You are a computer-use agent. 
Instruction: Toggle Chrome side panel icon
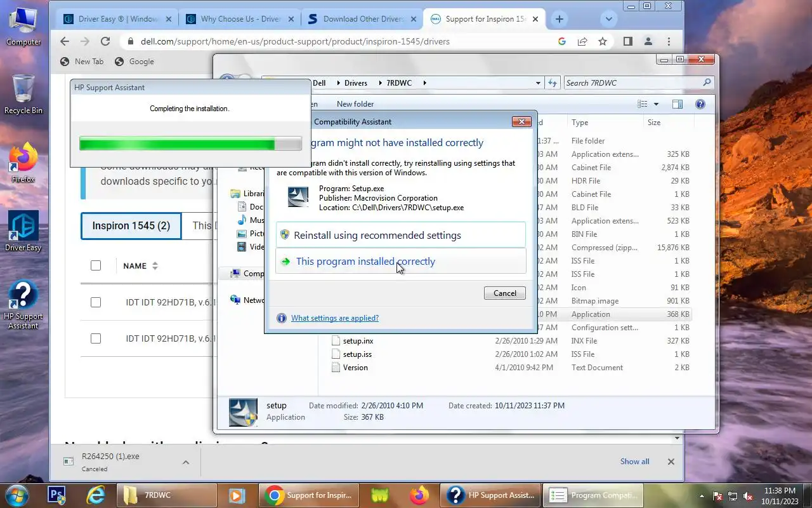coord(627,41)
